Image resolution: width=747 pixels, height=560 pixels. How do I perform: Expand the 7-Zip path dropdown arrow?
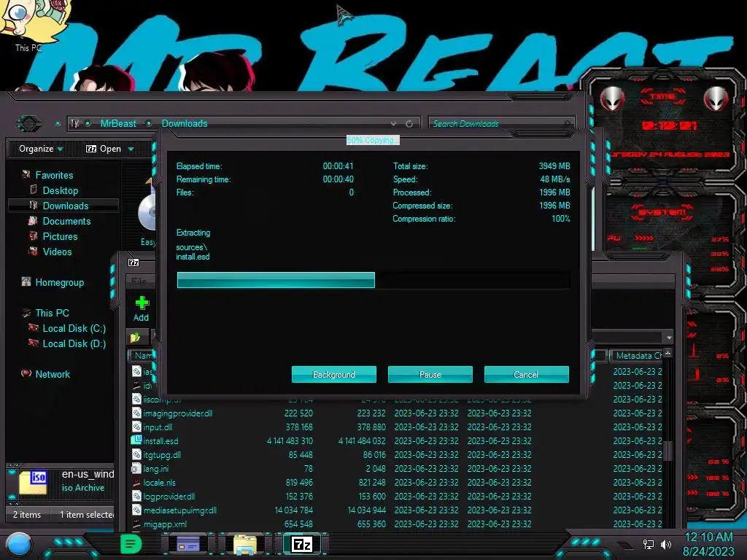pyautogui.click(x=669, y=337)
